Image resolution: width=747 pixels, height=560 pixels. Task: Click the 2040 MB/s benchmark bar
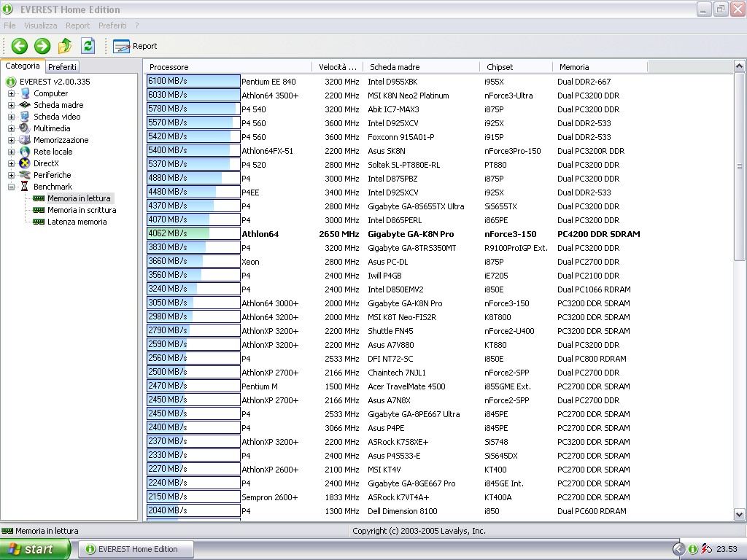[193, 510]
